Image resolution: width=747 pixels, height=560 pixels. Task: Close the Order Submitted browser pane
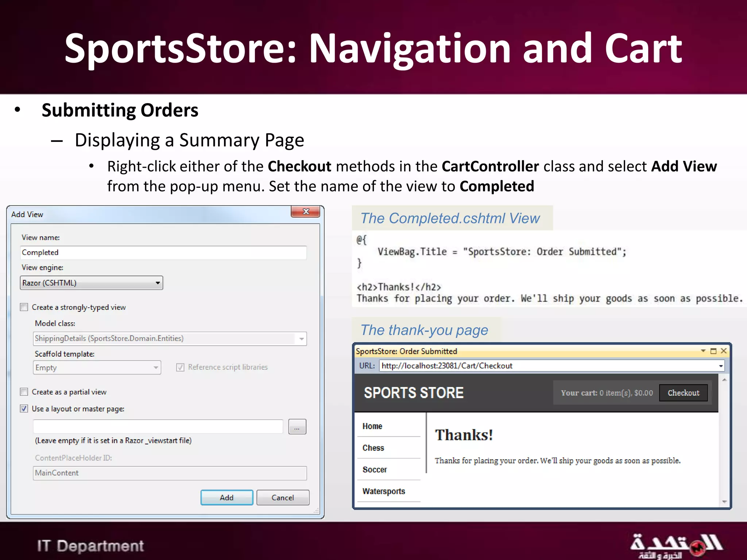[x=724, y=351]
